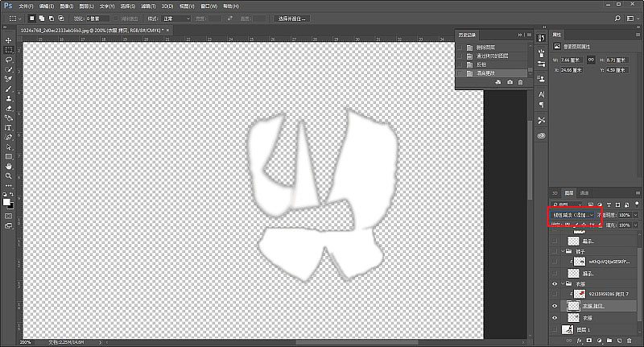Open the layer style fx menu

click(x=580, y=341)
